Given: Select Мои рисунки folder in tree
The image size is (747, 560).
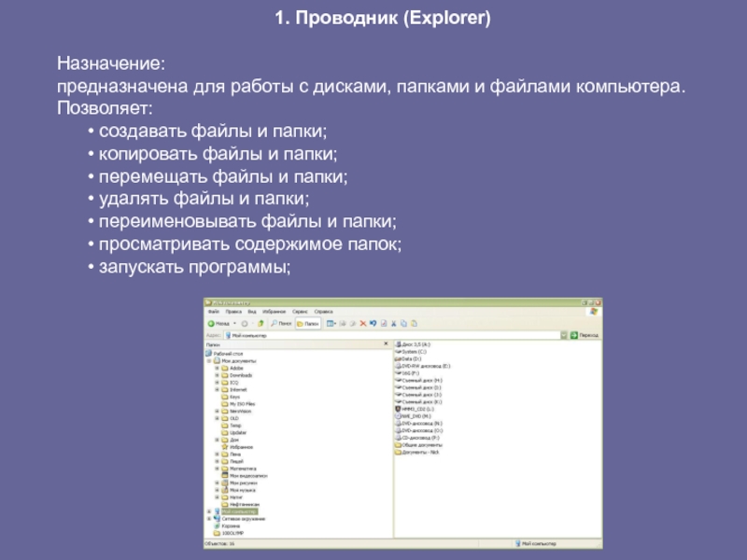Looking at the screenshot, I should pos(240,483).
